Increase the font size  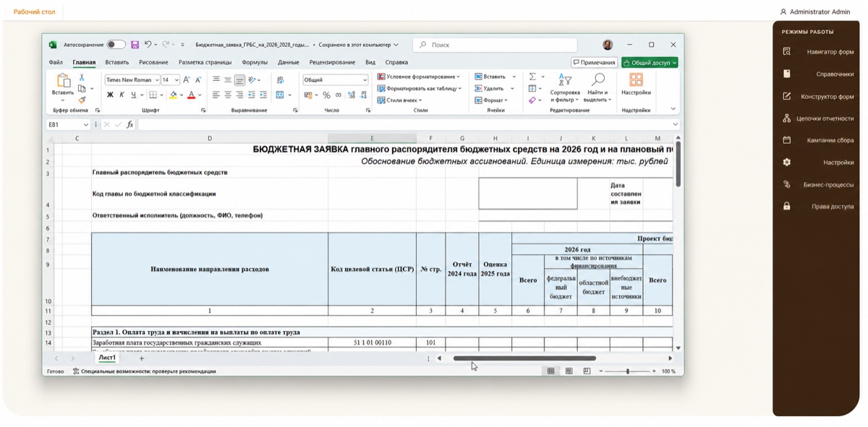(187, 80)
